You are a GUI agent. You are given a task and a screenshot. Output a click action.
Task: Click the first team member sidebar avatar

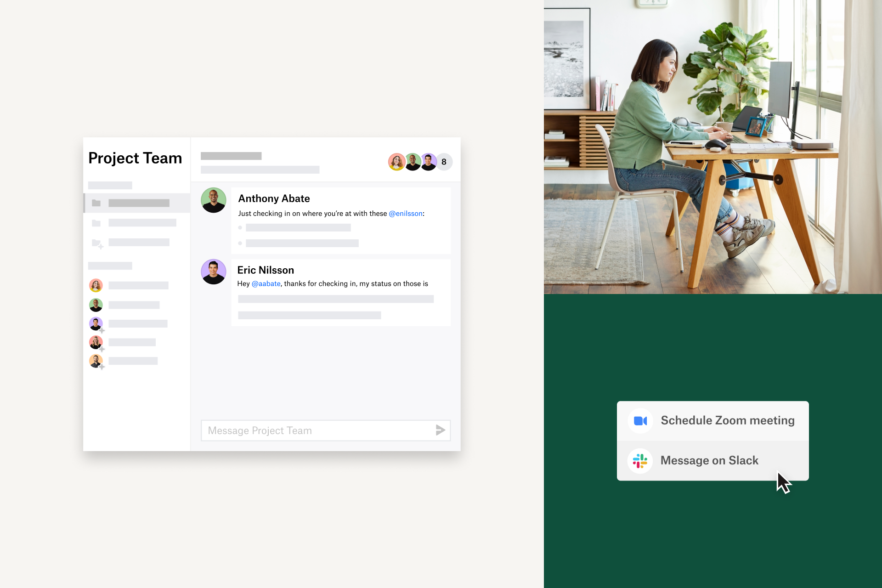[x=96, y=285]
